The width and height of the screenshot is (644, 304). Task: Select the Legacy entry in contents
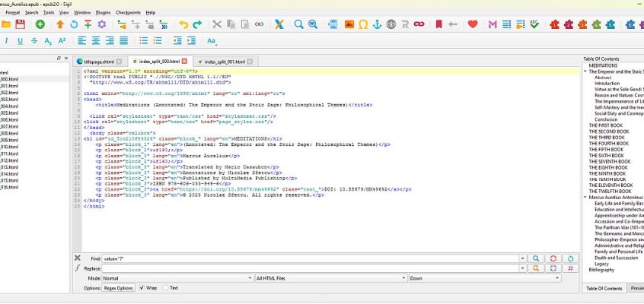pyautogui.click(x=601, y=264)
